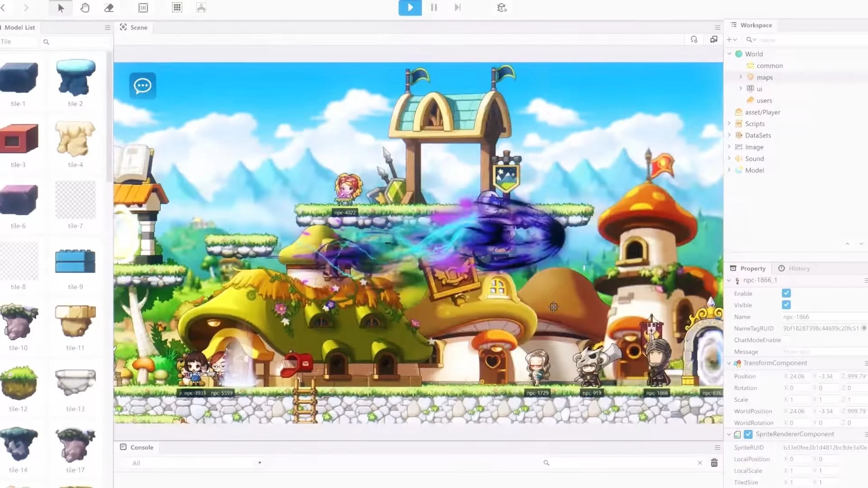Screen dimensions: 868x488
Task: Clear console with trash icon
Action: click(x=714, y=463)
